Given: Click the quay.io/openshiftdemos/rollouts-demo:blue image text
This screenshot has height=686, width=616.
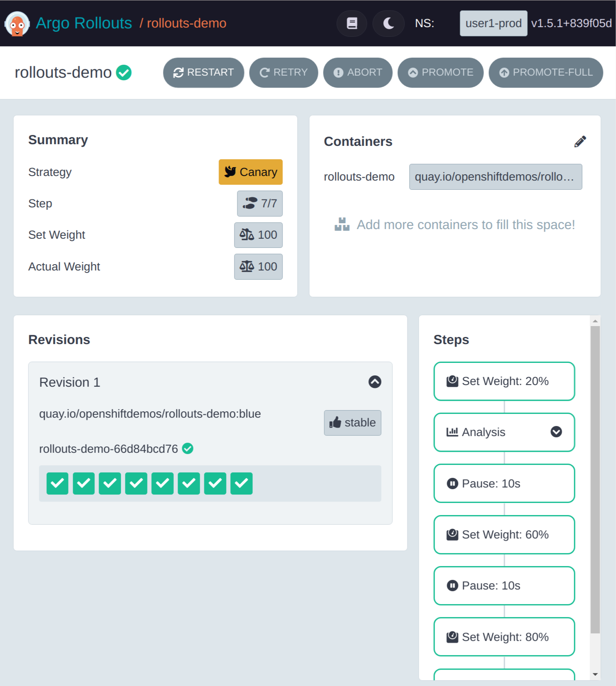Looking at the screenshot, I should (x=150, y=414).
